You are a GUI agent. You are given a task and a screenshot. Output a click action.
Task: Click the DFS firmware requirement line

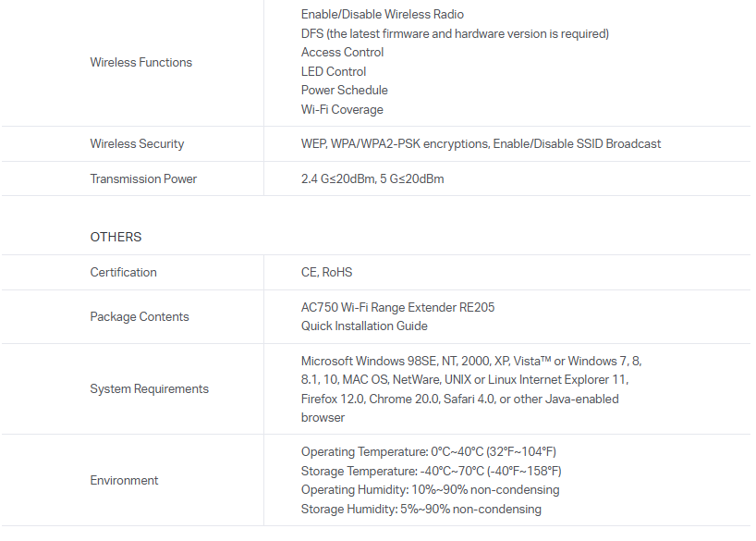tap(455, 33)
